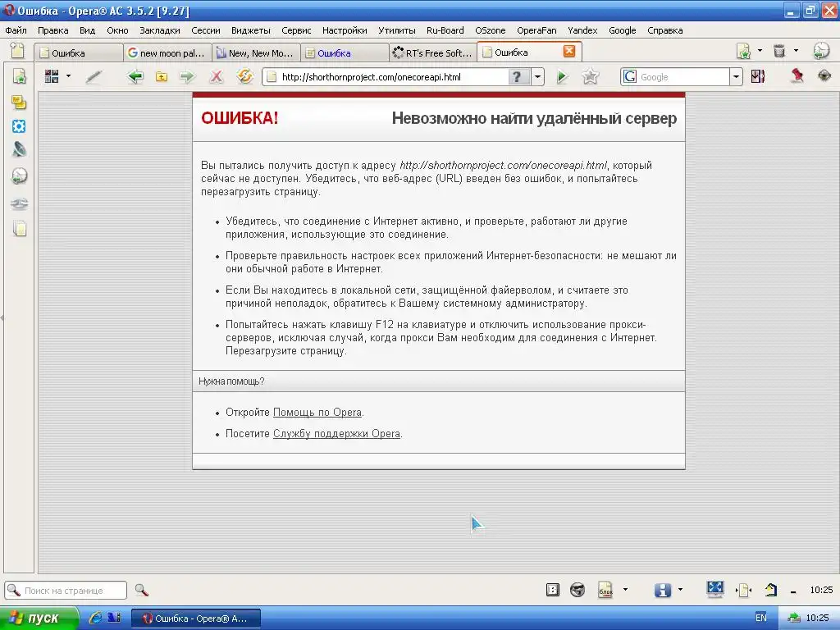
Task: Open the Справка menu
Action: point(664,30)
